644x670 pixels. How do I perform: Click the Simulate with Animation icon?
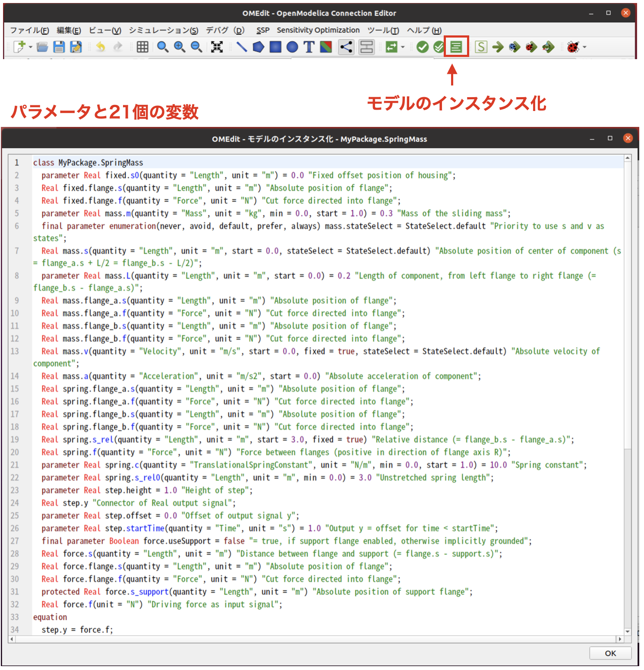548,47
